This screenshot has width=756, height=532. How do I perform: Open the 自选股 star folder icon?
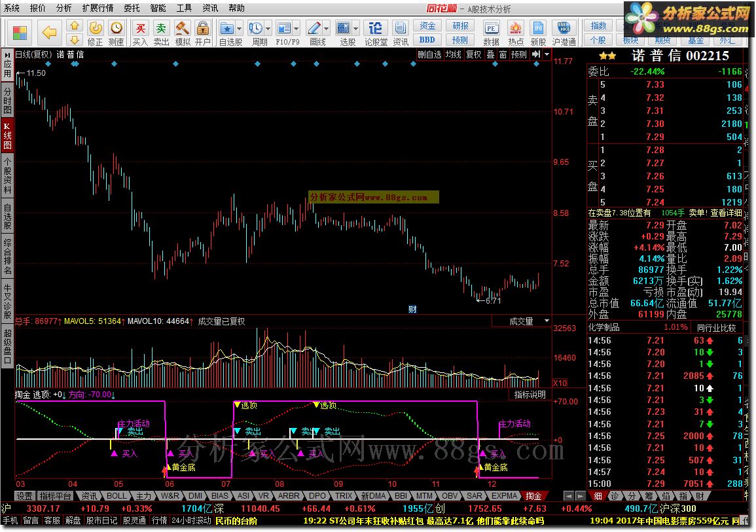coord(226,28)
